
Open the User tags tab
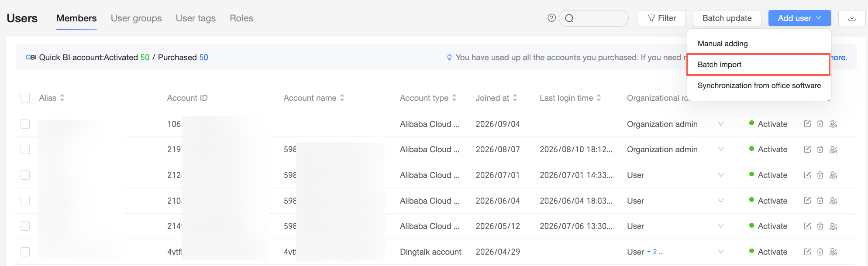click(196, 18)
